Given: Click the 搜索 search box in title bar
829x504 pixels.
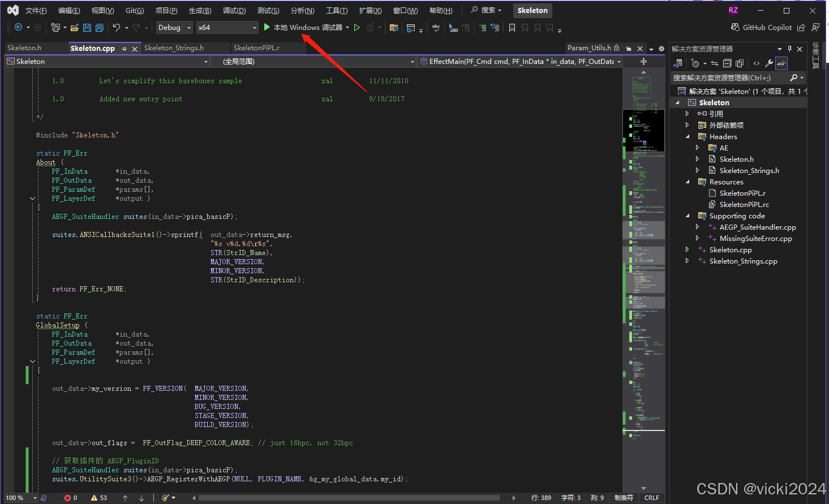Looking at the screenshot, I should click(x=487, y=10).
